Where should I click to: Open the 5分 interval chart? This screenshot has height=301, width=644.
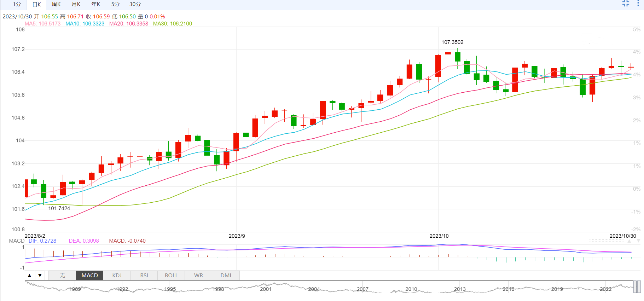click(115, 4)
